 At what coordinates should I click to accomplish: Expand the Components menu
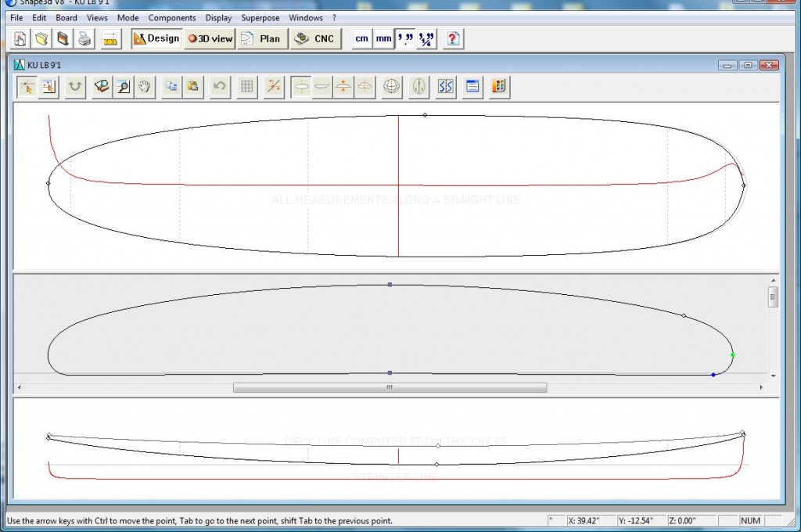tap(171, 17)
